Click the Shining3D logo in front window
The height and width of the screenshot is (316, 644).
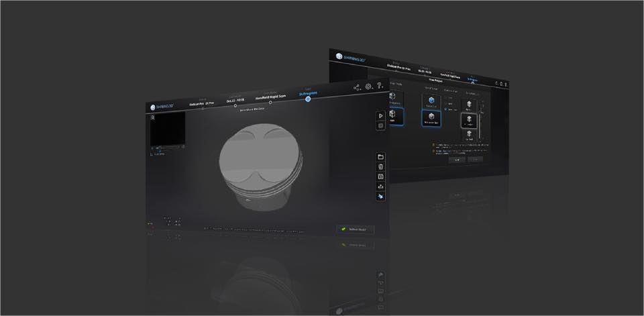162,107
